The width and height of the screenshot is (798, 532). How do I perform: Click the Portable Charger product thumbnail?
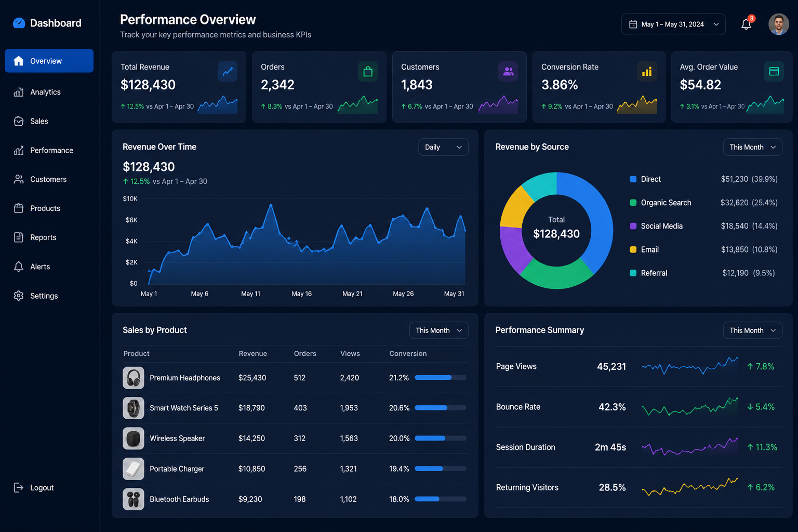[134, 469]
